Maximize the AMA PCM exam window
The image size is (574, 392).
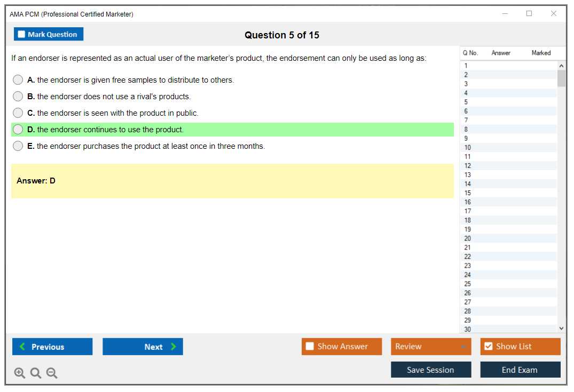tap(529, 14)
